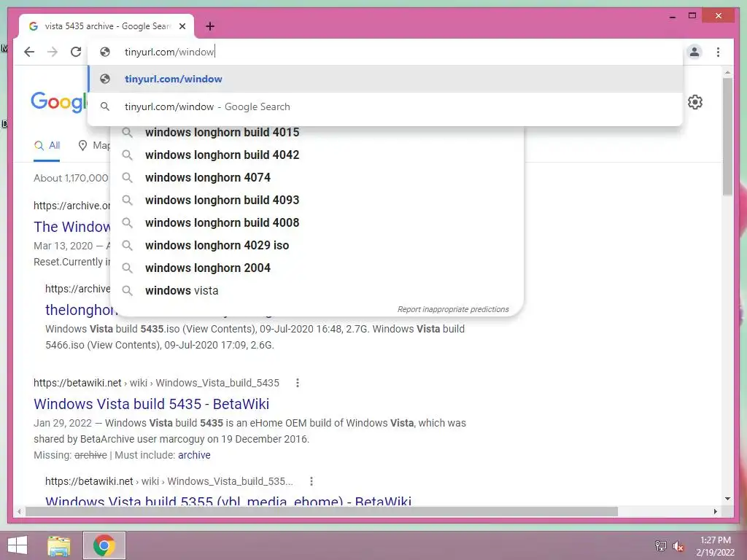This screenshot has height=560, width=747.
Task: Open the Chrome profile avatar icon
Action: coord(694,52)
